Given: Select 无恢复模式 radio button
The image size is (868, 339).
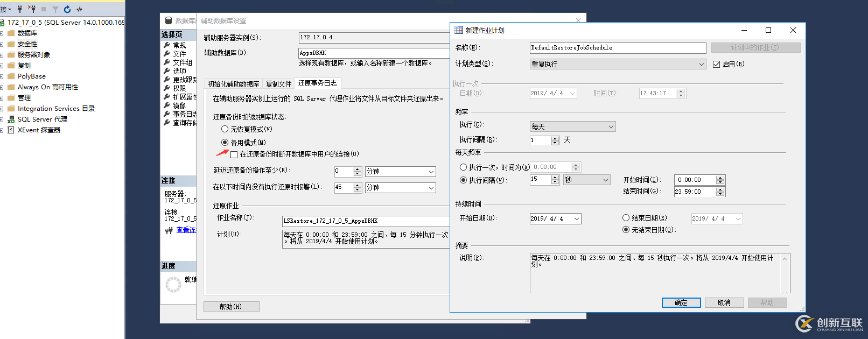Looking at the screenshot, I should (225, 129).
